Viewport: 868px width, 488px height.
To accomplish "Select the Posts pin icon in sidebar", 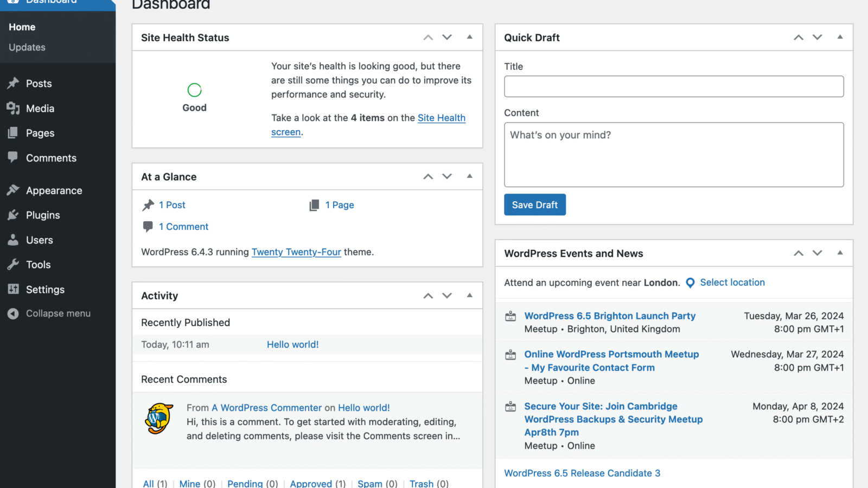I will 14,83.
